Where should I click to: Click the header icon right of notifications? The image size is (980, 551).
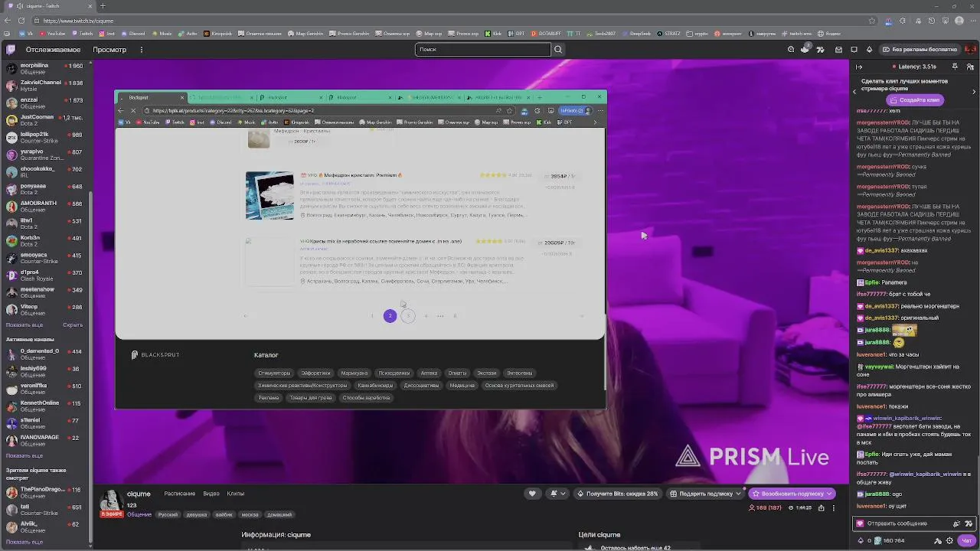tap(821, 50)
